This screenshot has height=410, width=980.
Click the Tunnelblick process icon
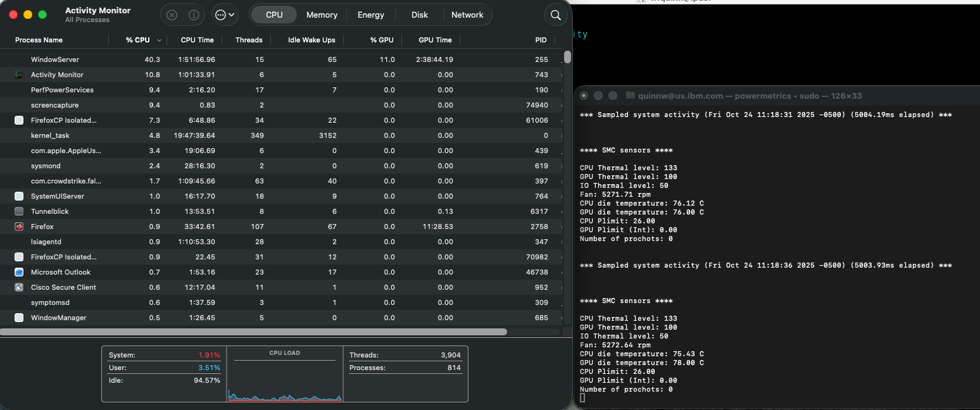tap(19, 211)
